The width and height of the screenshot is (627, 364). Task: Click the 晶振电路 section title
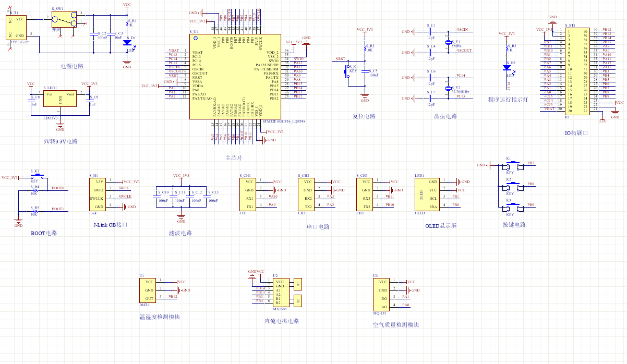(x=445, y=116)
